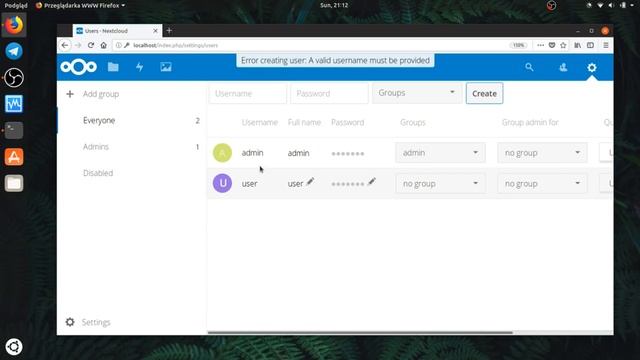Click Add group link
The height and width of the screenshot is (360, 640).
tap(101, 94)
